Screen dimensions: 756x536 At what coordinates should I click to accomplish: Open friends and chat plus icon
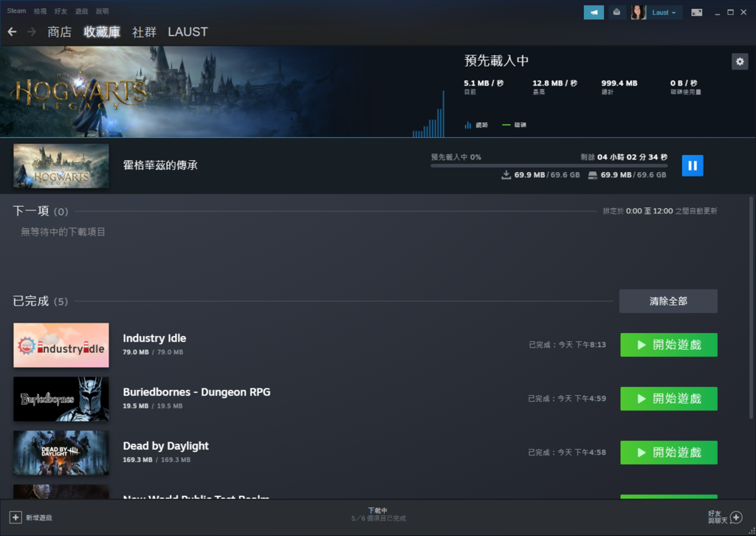coord(736,518)
